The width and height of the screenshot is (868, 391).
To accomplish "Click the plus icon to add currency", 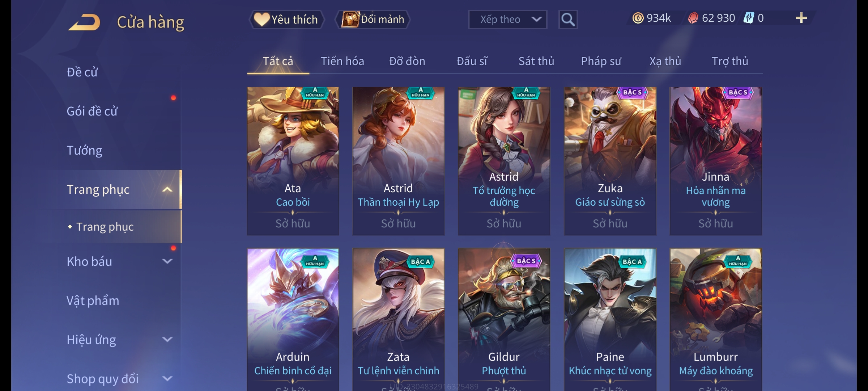I will [x=801, y=18].
